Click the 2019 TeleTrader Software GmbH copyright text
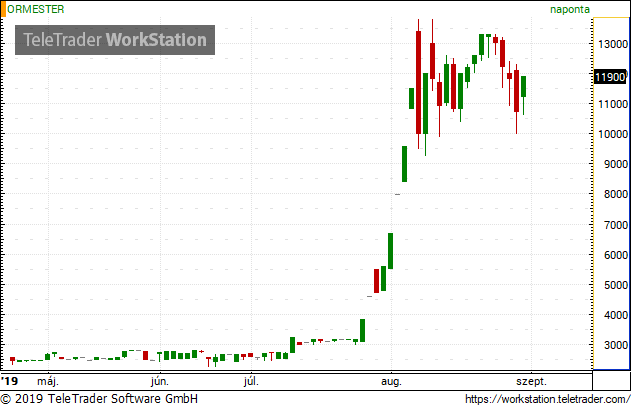631x408 pixels. click(x=99, y=399)
